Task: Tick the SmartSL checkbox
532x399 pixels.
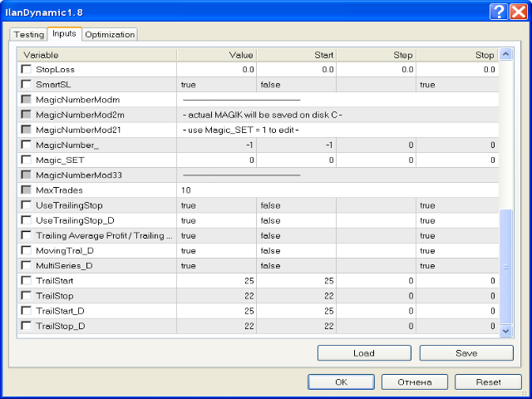Action: (x=26, y=84)
